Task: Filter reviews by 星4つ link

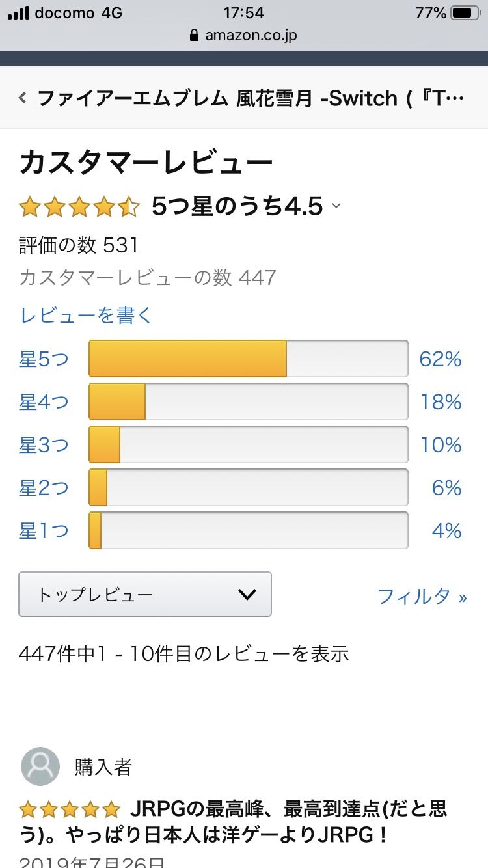Action: [44, 402]
